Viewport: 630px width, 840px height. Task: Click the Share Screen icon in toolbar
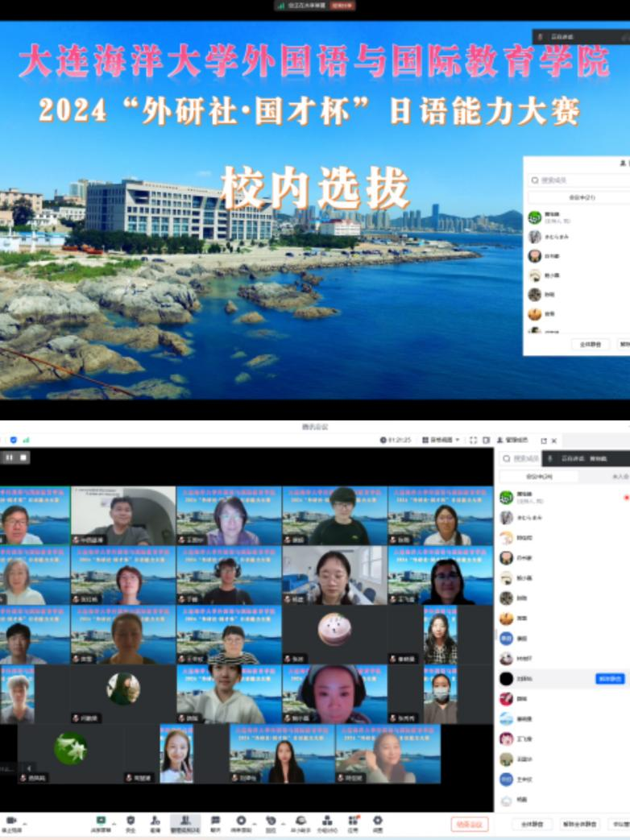[x=101, y=821]
